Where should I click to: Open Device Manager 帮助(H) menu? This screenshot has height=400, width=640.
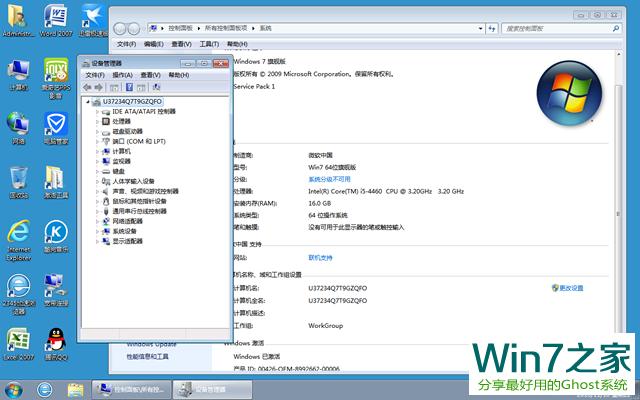point(178,75)
